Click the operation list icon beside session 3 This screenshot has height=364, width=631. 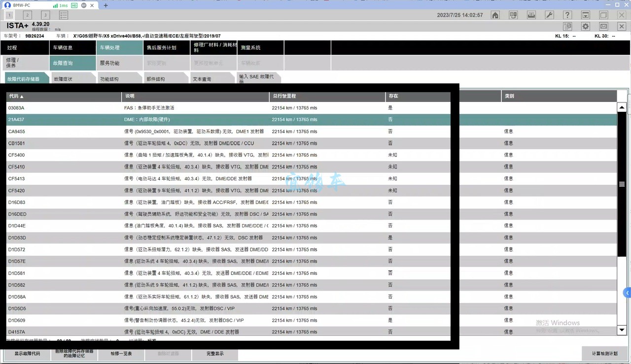(64, 15)
